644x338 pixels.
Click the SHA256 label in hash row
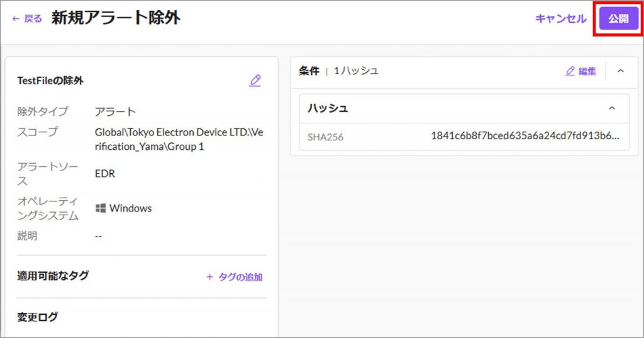(x=325, y=137)
